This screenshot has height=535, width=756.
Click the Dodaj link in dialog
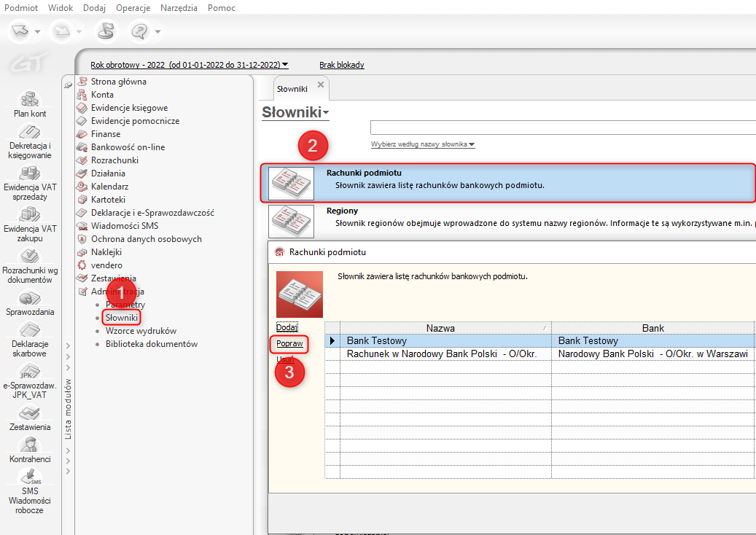point(287,327)
